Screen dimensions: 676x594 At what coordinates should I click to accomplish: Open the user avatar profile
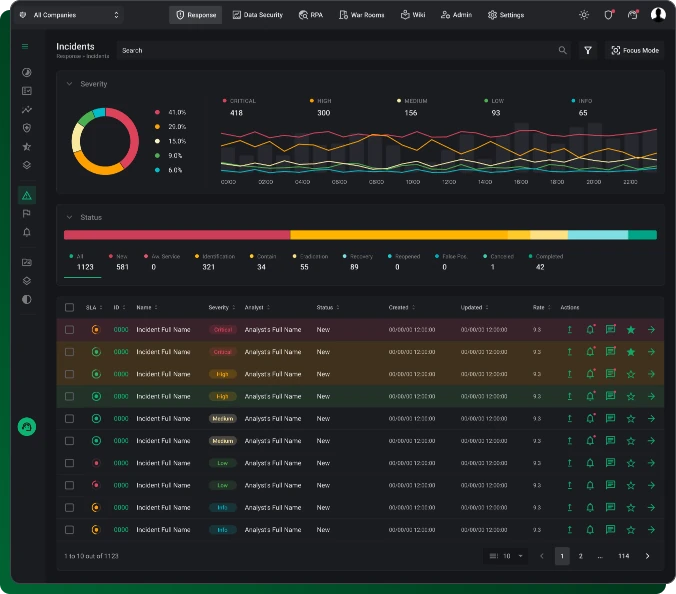click(658, 15)
